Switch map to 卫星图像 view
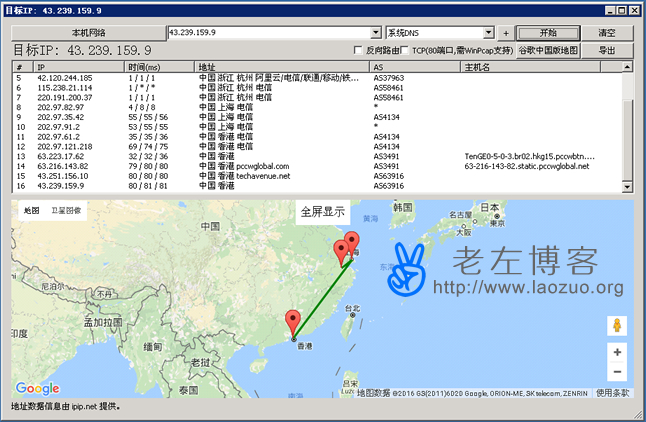646x422 pixels. [x=67, y=211]
